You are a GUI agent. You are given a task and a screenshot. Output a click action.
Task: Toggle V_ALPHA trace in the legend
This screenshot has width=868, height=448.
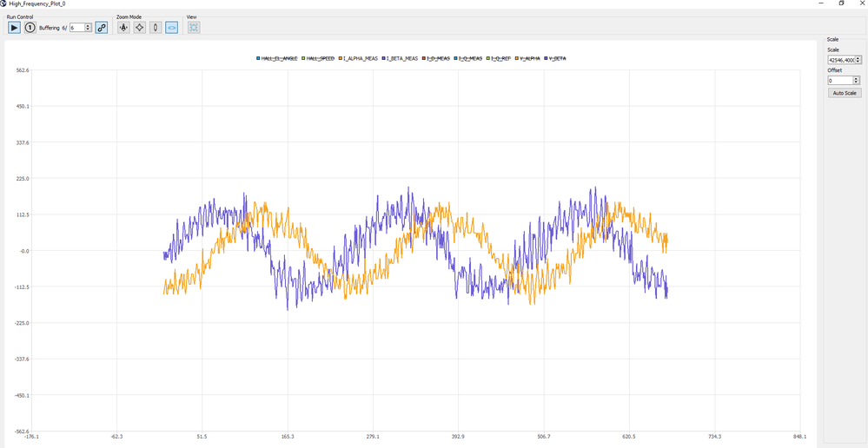point(528,58)
